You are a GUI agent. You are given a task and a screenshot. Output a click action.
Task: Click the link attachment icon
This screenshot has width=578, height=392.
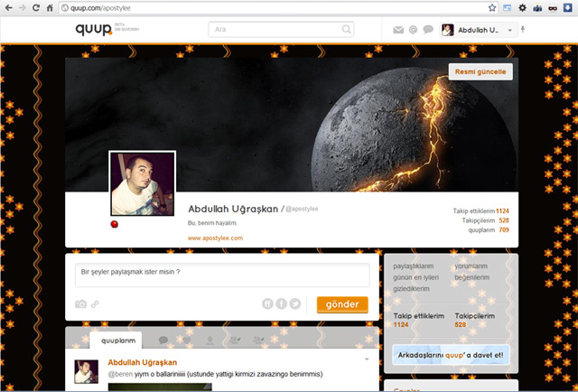point(96,304)
